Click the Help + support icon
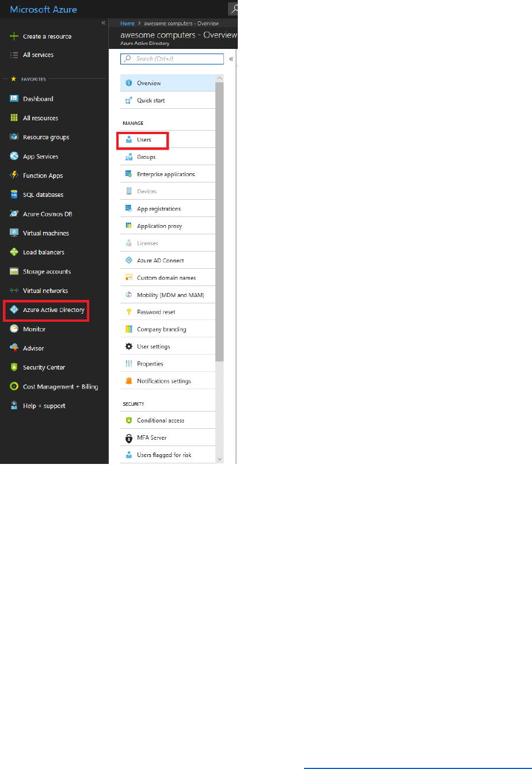The width and height of the screenshot is (532, 769). click(14, 406)
